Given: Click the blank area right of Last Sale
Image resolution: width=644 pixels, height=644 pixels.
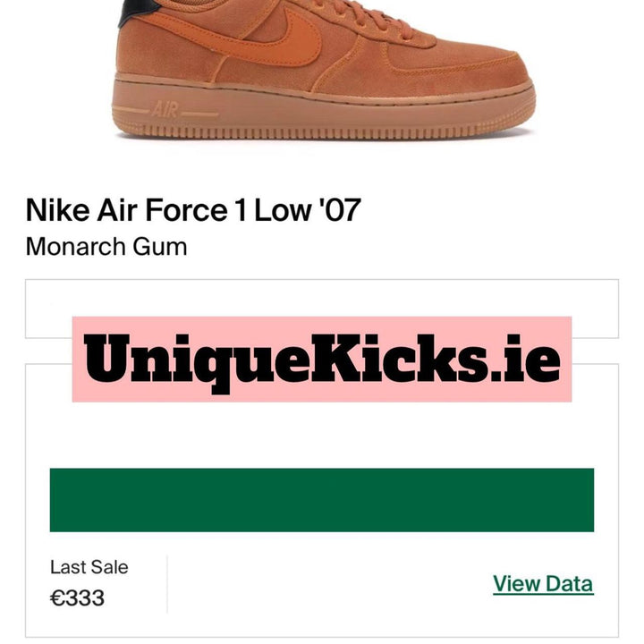Looking at the screenshot, I should coord(328,584).
